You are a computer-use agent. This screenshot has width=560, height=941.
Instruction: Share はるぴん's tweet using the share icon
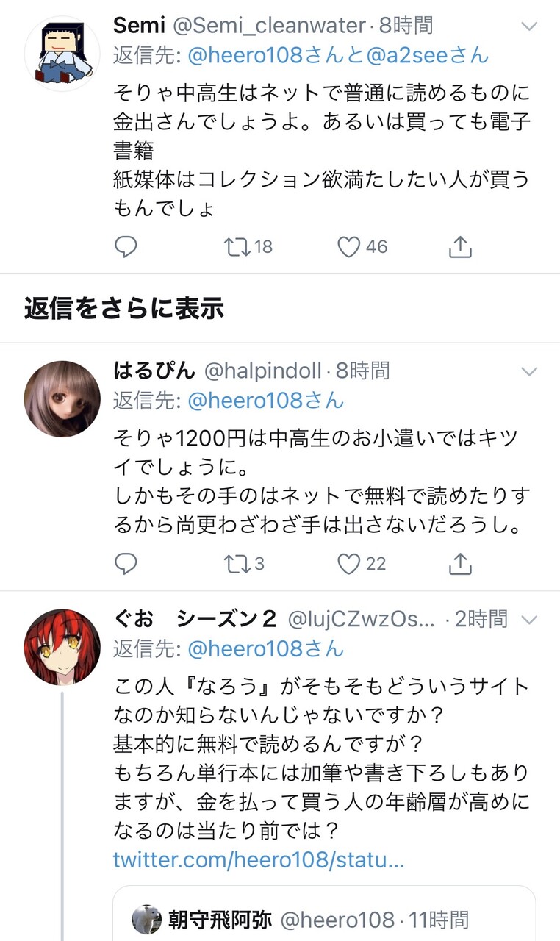tap(459, 564)
